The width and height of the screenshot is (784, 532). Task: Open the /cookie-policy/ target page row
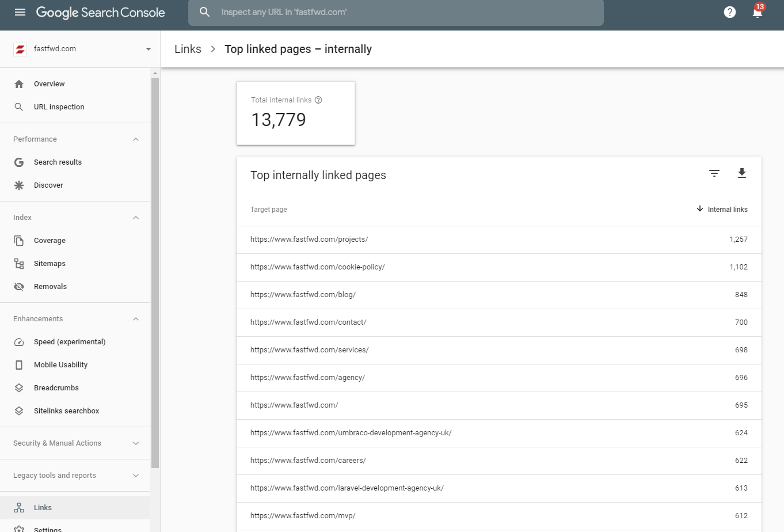pyautogui.click(x=499, y=267)
